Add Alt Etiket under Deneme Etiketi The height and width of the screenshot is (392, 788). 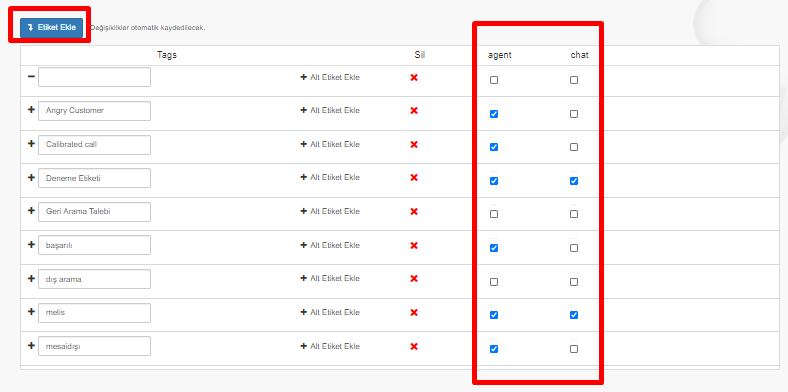(330, 177)
